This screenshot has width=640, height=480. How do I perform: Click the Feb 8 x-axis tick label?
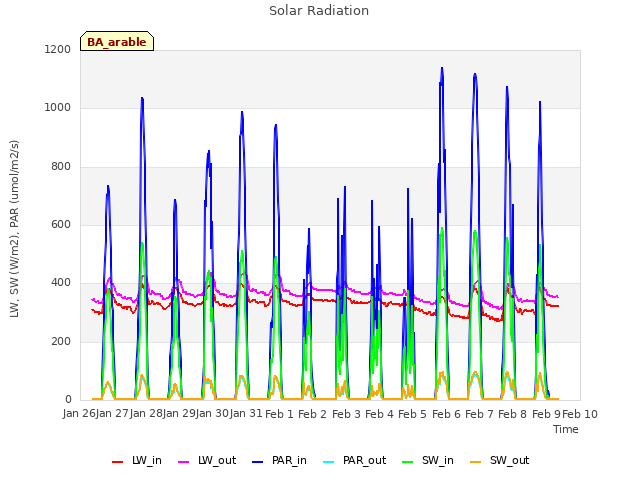point(513,414)
